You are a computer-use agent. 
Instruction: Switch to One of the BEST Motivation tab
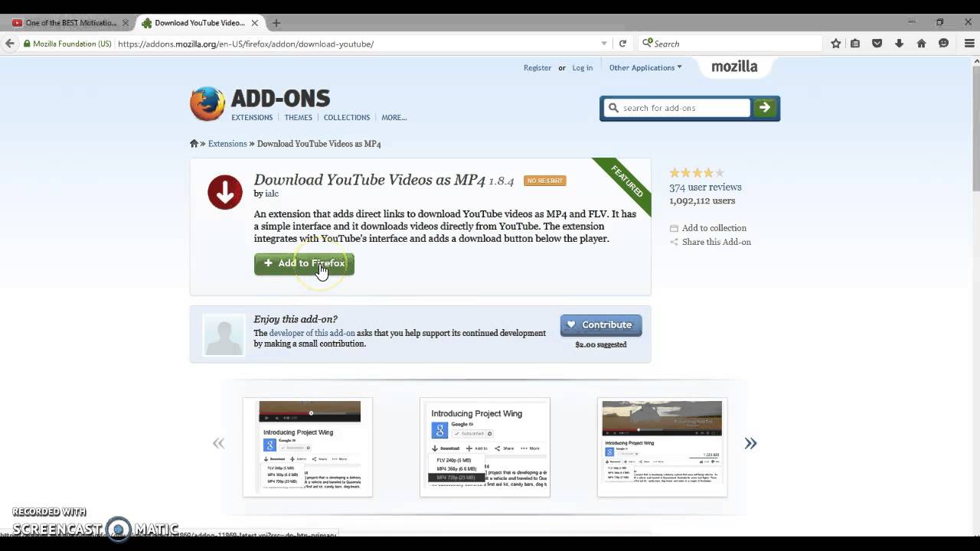coord(70,23)
